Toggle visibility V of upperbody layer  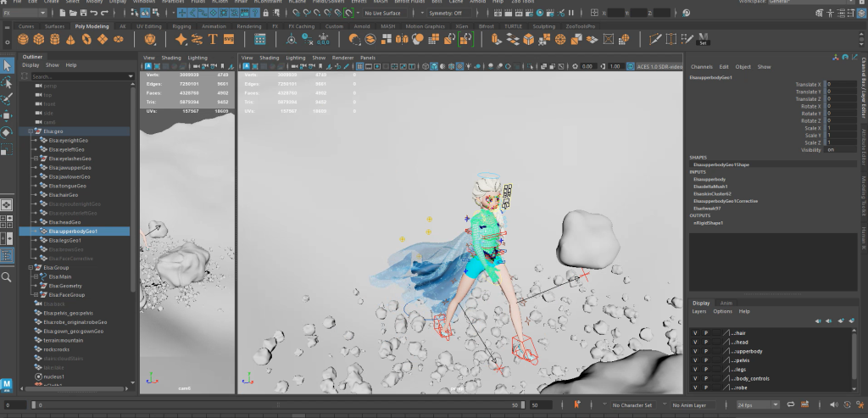(x=695, y=351)
